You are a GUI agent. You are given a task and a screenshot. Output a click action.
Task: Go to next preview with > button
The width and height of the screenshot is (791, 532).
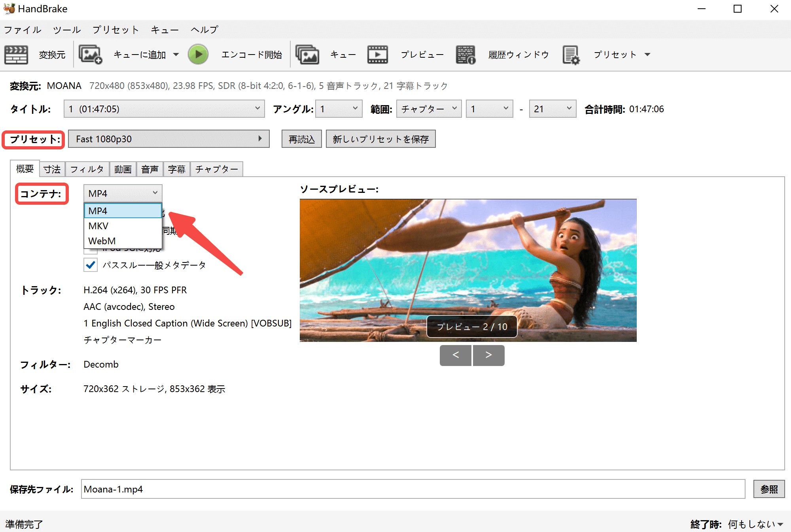coord(489,355)
